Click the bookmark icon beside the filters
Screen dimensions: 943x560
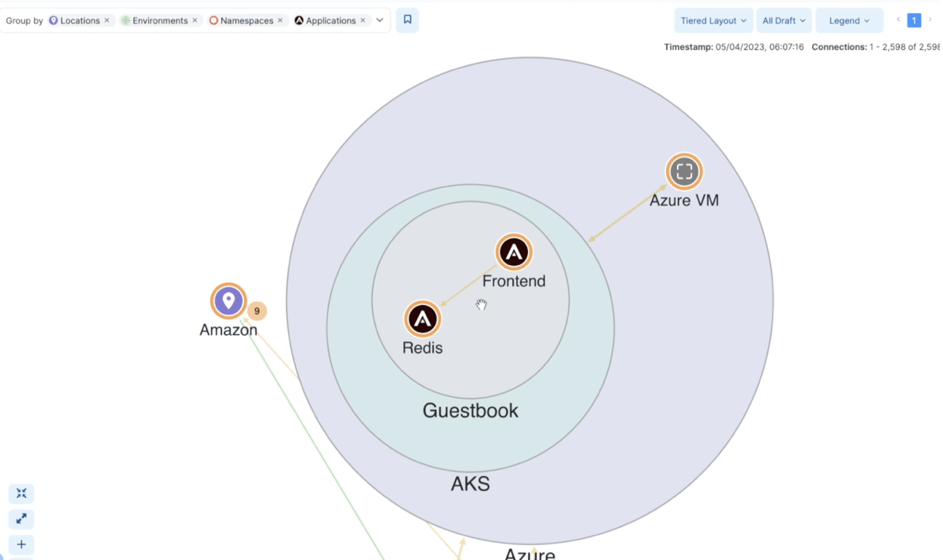tap(406, 20)
